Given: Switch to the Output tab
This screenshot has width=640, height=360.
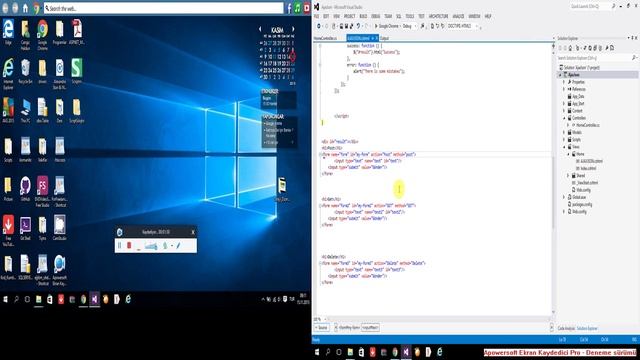Looking at the screenshot, I should (384, 38).
